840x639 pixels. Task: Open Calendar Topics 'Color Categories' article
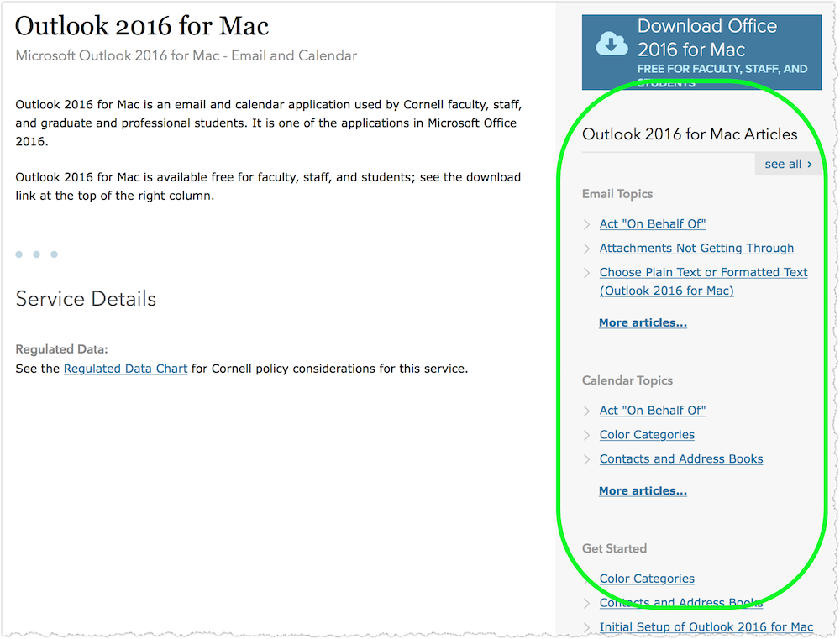[x=647, y=434]
